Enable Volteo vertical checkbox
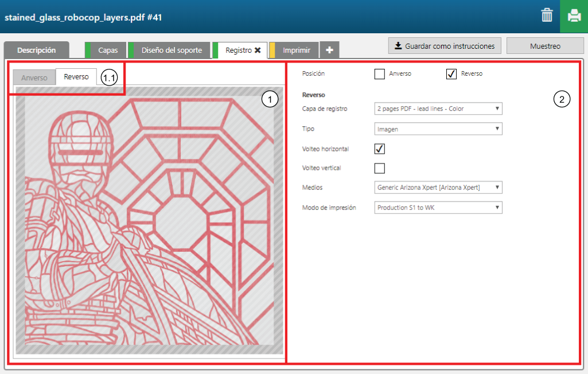This screenshot has width=588, height=374. [x=380, y=168]
